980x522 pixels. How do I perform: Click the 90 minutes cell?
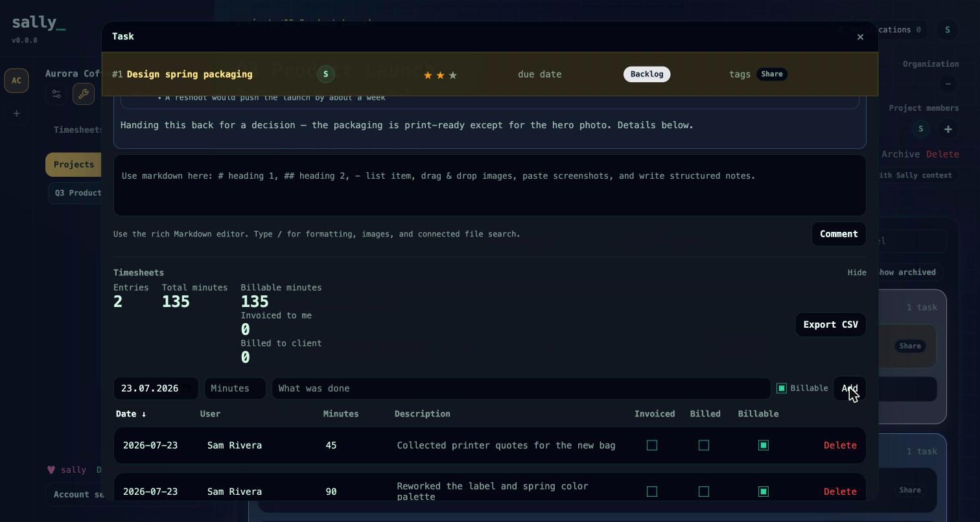tap(331, 492)
